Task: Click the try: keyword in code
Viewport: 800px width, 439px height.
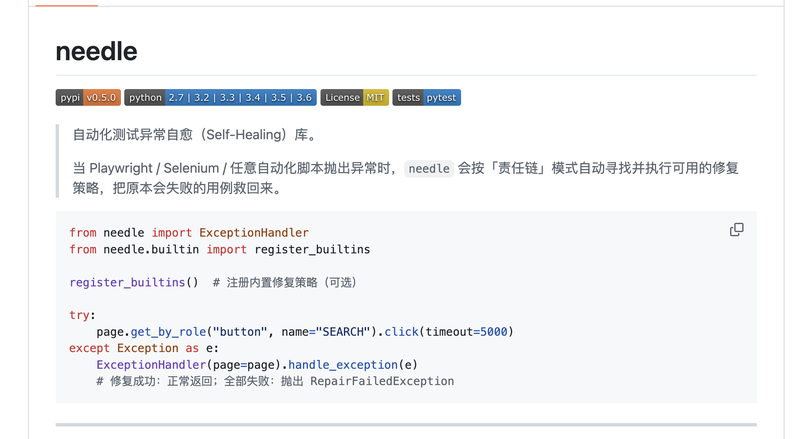Action: (x=82, y=315)
